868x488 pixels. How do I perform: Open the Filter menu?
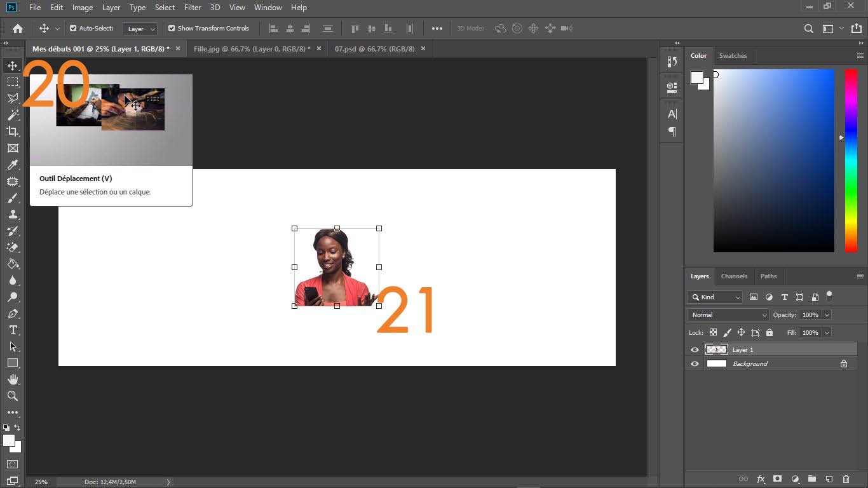point(193,8)
